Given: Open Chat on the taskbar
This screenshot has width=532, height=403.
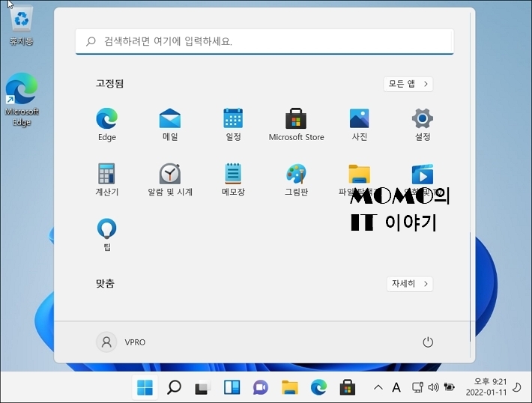Looking at the screenshot, I should tap(261, 387).
